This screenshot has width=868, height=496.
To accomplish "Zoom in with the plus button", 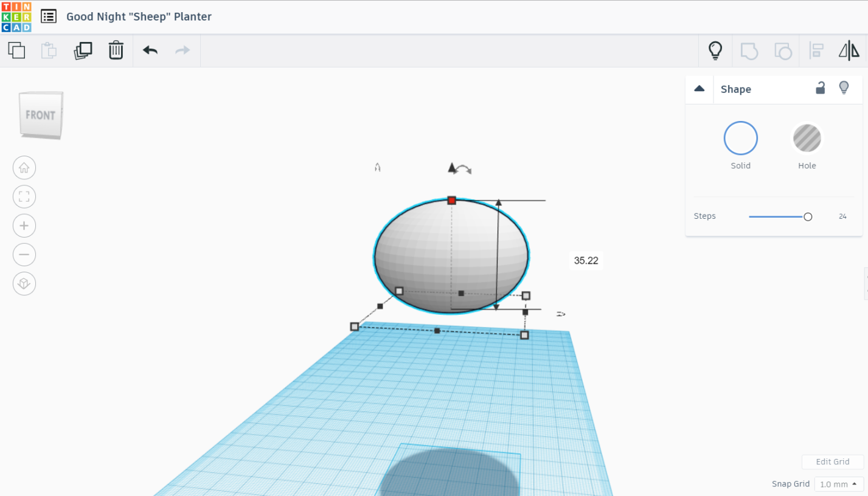I will point(24,226).
